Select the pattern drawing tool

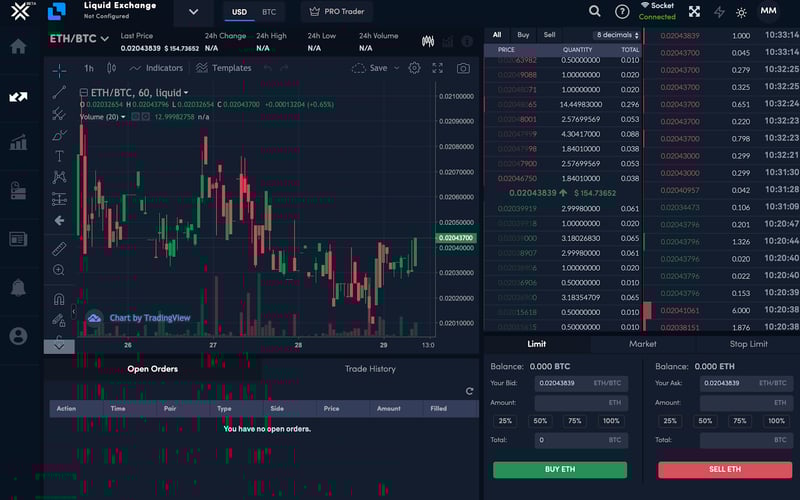(59, 177)
